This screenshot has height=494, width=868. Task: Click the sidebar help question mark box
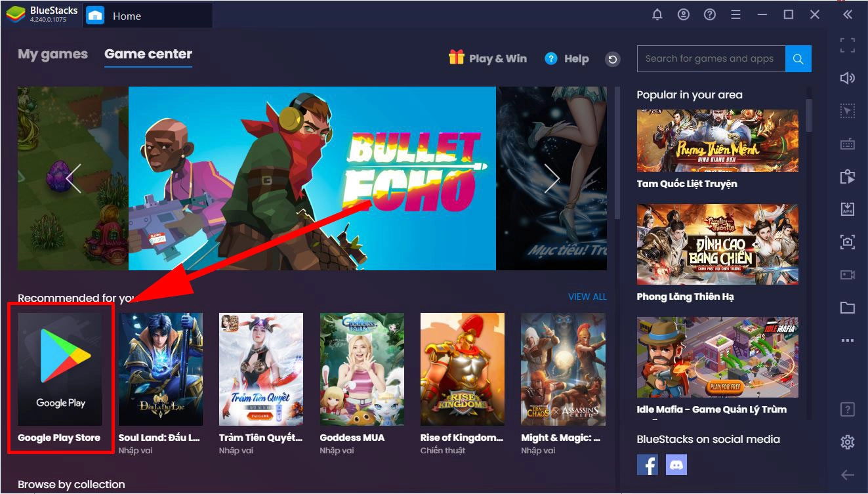(x=848, y=410)
